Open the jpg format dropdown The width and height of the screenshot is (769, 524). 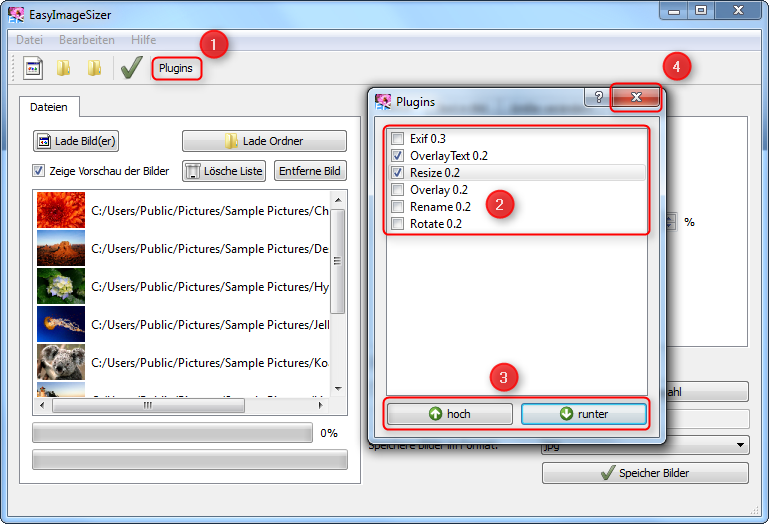coord(645,445)
